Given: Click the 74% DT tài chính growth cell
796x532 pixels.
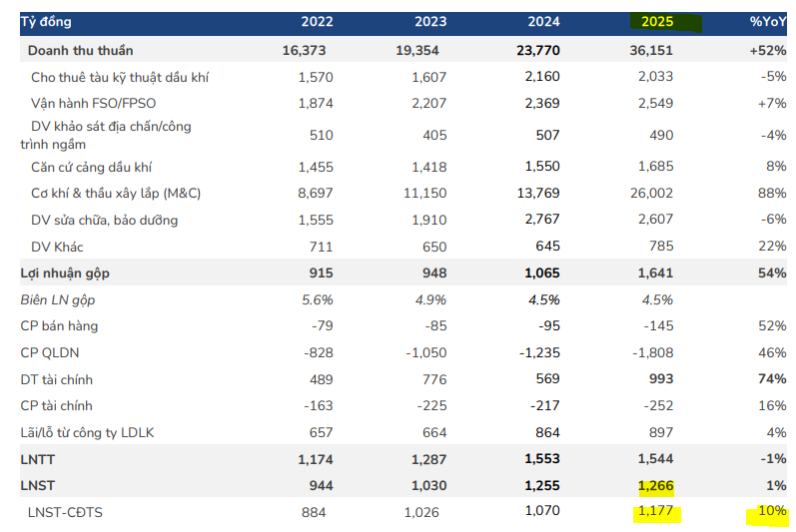Looking at the screenshot, I should click(x=772, y=379).
